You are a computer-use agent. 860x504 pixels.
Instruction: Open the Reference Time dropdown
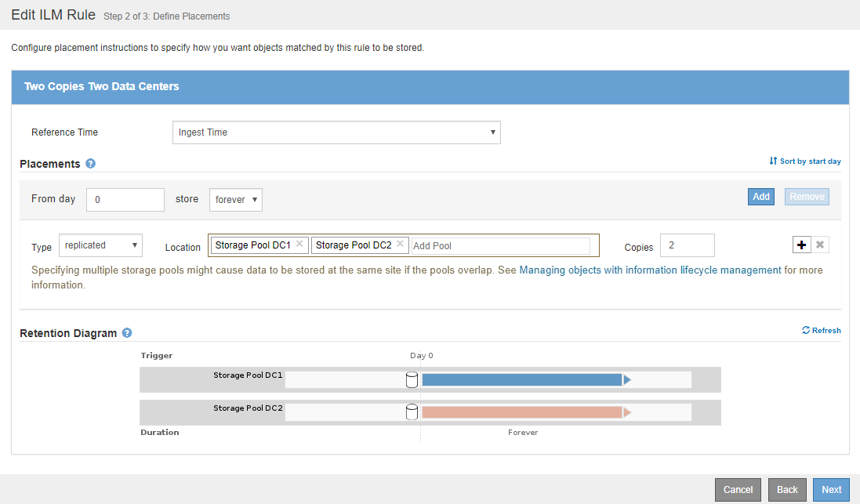[336, 132]
